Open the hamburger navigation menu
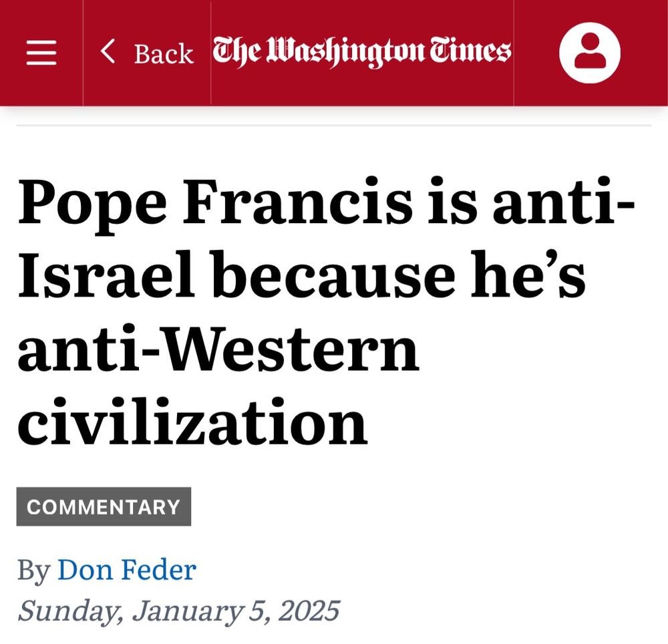This screenshot has width=668, height=644. 41,53
